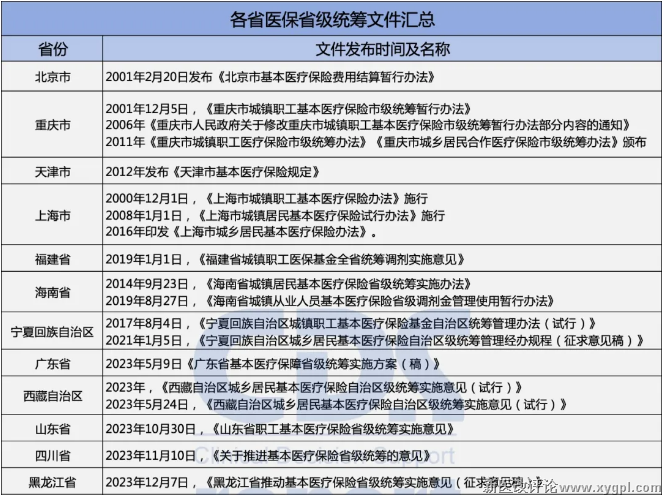Click the 2001年2月20日 Beijing document entry
The image size is (664, 495).
[x=276, y=76]
